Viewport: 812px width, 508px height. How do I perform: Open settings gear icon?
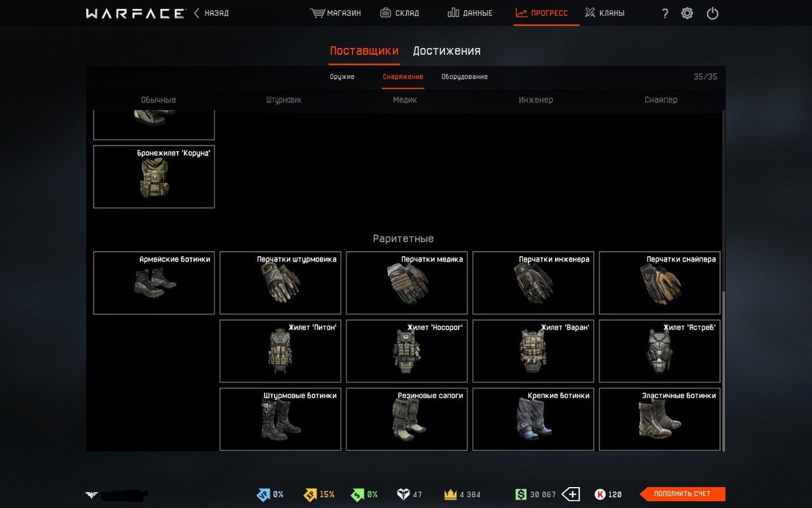tap(687, 13)
